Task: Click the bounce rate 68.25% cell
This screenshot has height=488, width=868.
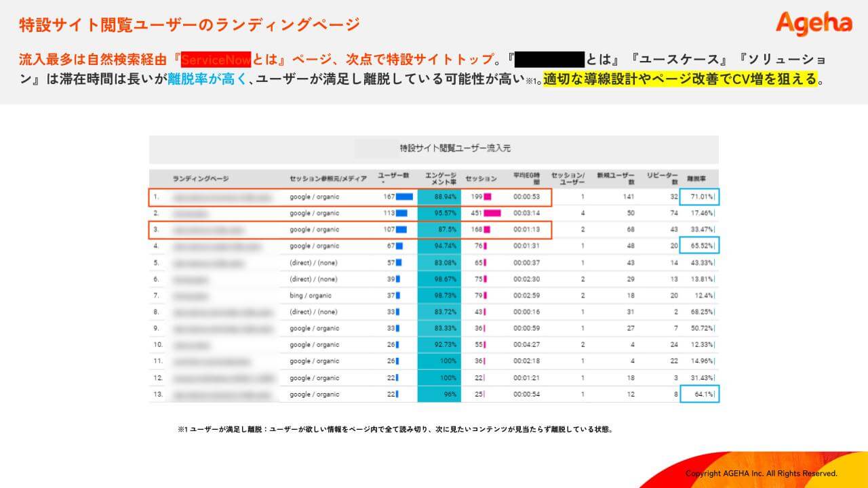Action: [x=702, y=312]
